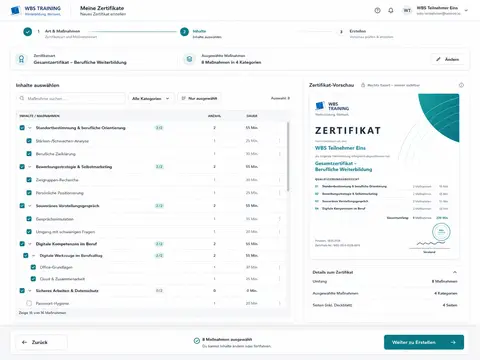Open row menu for Office-Grundlagen
Screen dimensions: 480x360
[x=279, y=267]
